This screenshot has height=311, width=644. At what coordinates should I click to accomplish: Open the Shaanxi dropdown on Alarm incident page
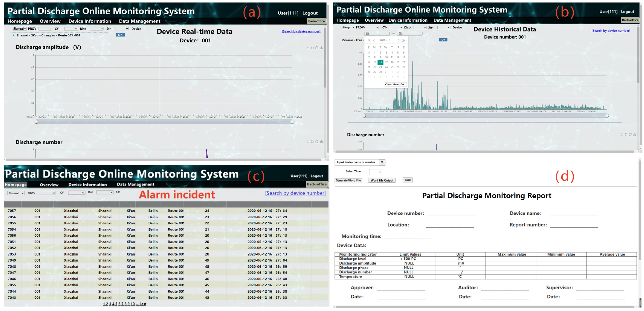pos(16,193)
